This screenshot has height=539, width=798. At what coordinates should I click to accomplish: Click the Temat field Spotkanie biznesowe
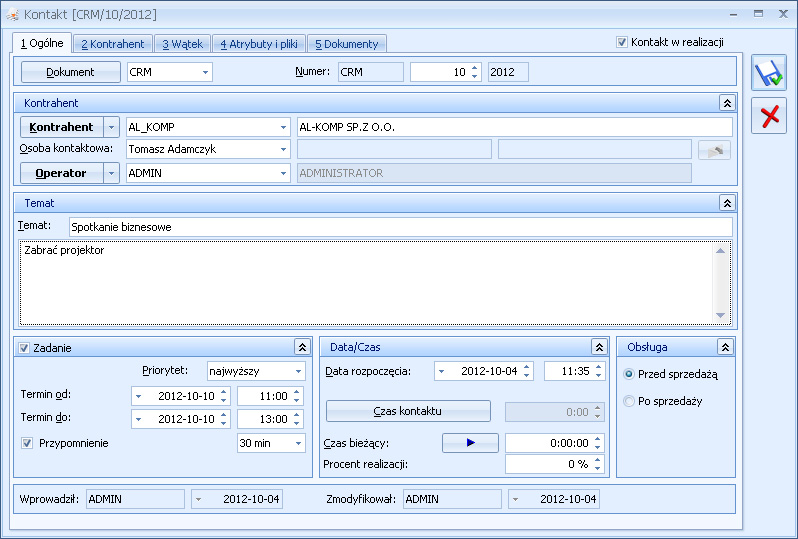tap(401, 227)
